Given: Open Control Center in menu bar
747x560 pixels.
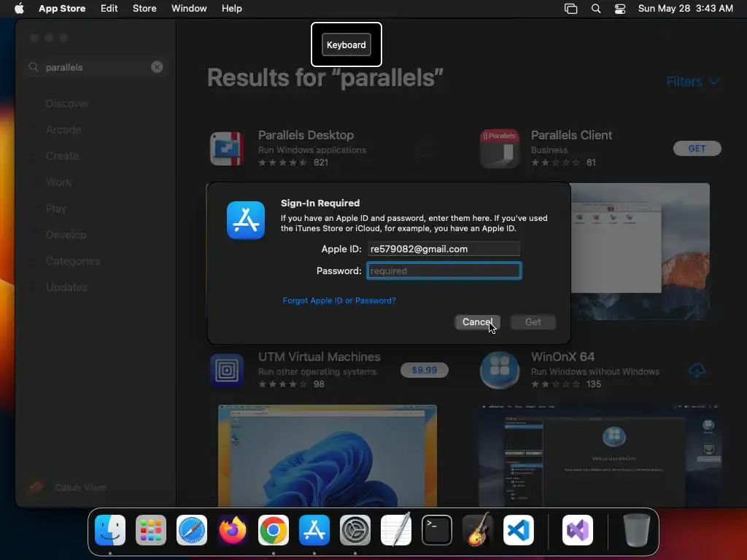Looking at the screenshot, I should point(620,9).
